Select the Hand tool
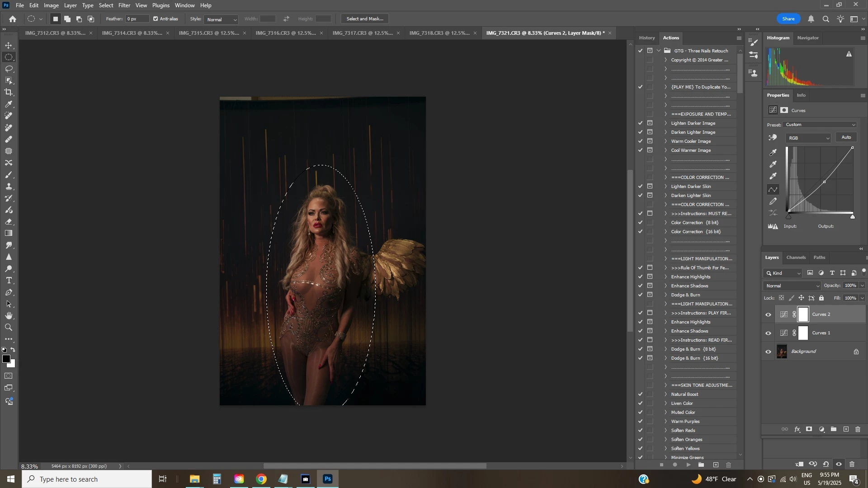The image size is (868, 488). [9, 316]
